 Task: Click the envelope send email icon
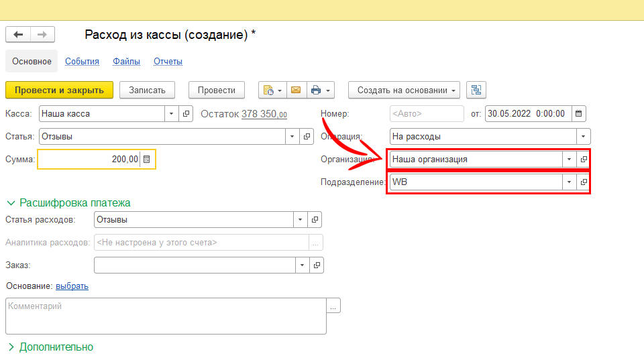point(296,90)
